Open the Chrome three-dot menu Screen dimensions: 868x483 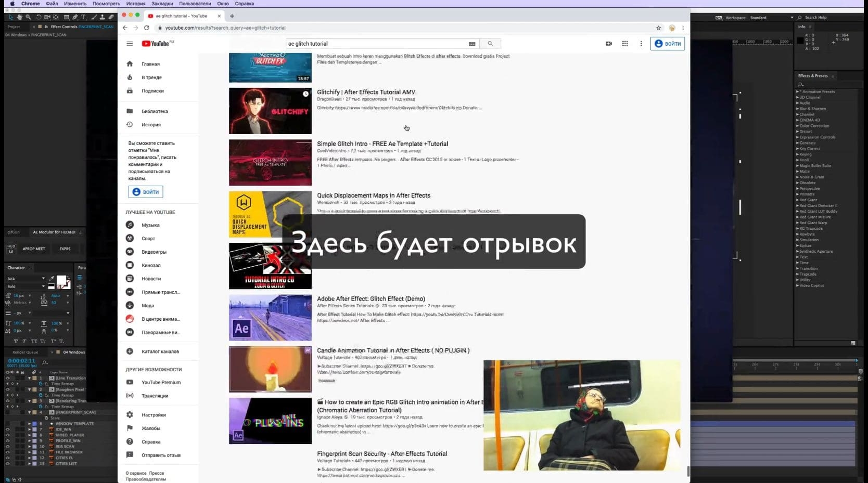point(683,28)
